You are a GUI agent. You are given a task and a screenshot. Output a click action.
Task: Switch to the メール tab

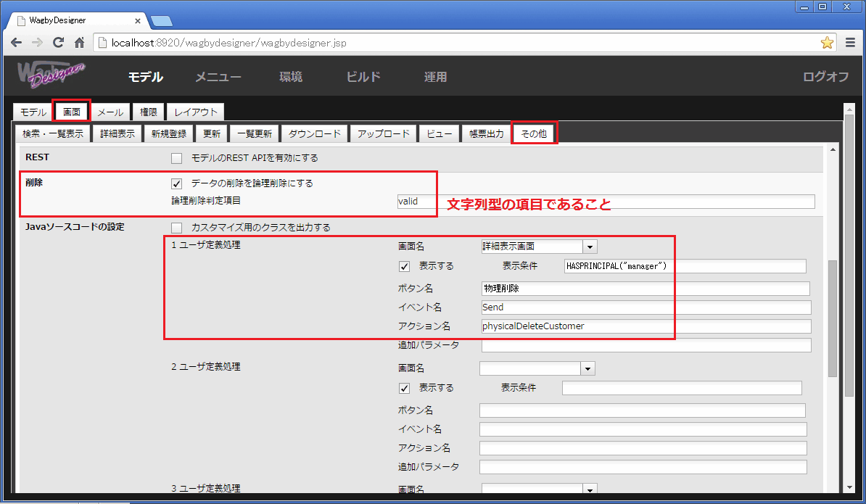point(110,112)
